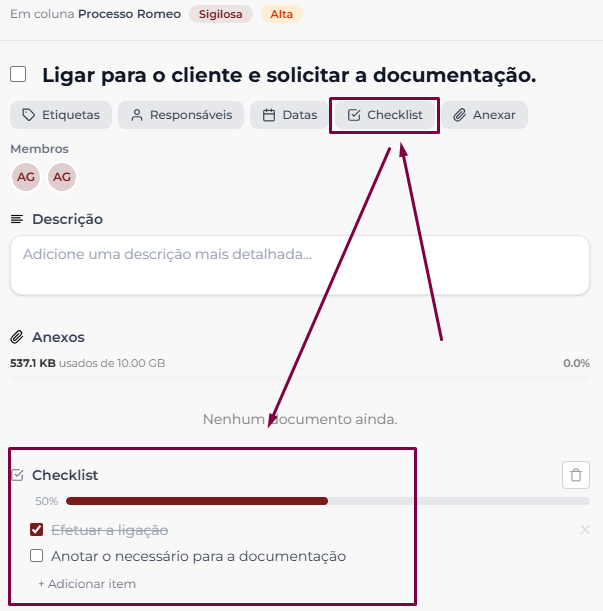The width and height of the screenshot is (603, 611).
Task: Click the 'Efetuar a ligação' strikethrough text
Action: point(110,530)
